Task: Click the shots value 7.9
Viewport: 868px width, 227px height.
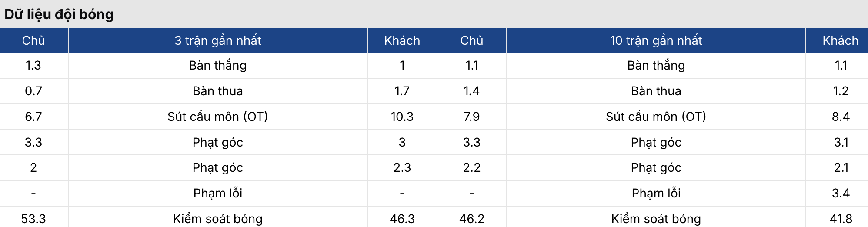Action: (x=471, y=117)
